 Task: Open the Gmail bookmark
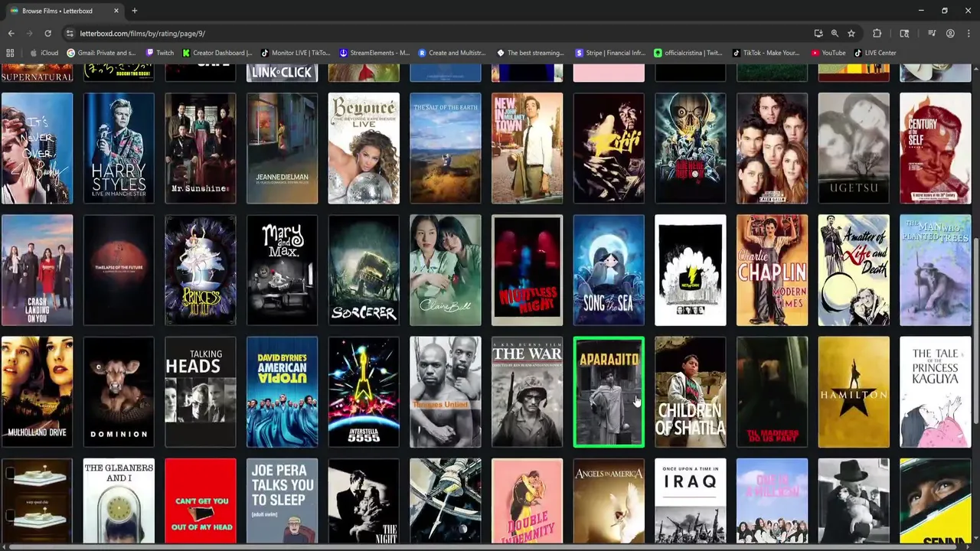click(x=101, y=53)
